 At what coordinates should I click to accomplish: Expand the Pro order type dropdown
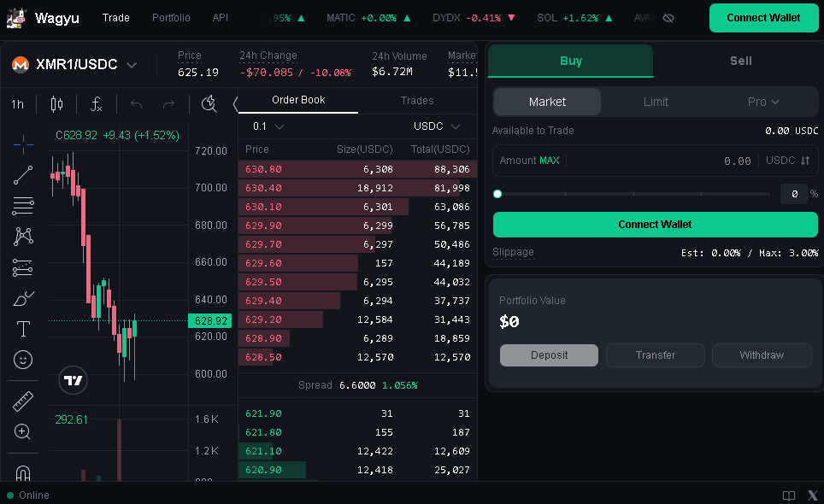pyautogui.click(x=763, y=102)
